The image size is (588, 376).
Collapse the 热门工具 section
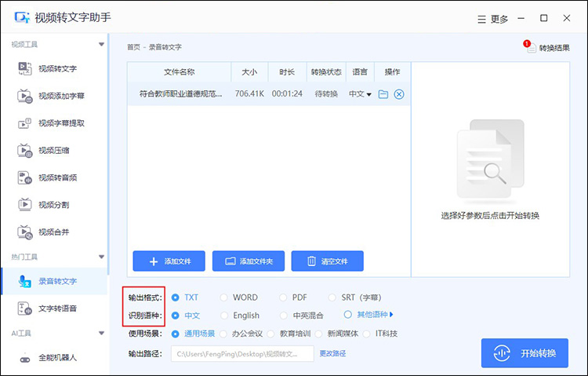click(101, 257)
